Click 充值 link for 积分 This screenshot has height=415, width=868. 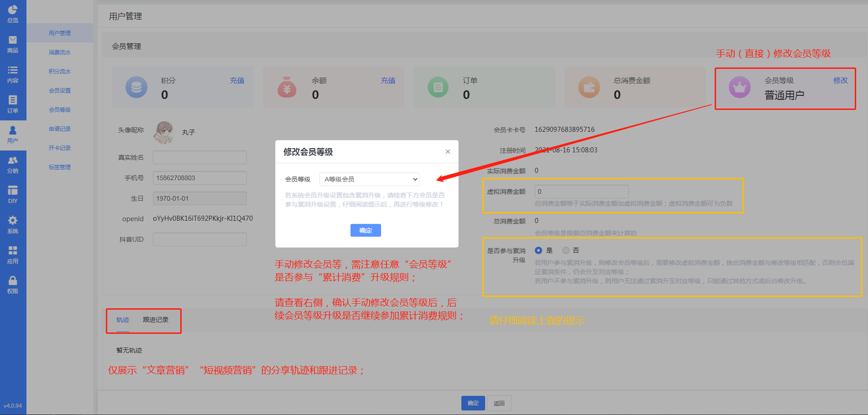(x=237, y=81)
